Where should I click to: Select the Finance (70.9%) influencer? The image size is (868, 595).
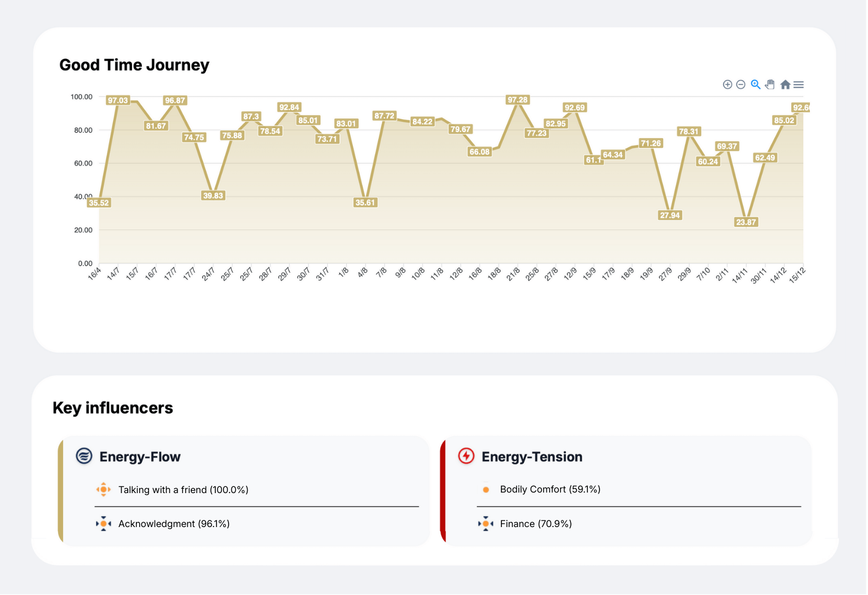(535, 524)
